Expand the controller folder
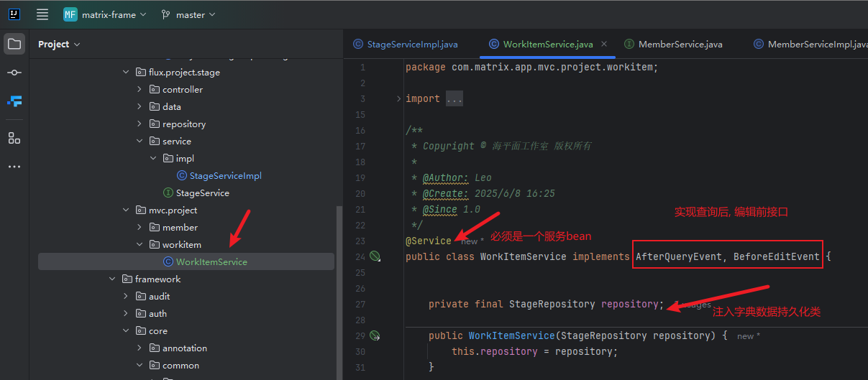 (140, 90)
